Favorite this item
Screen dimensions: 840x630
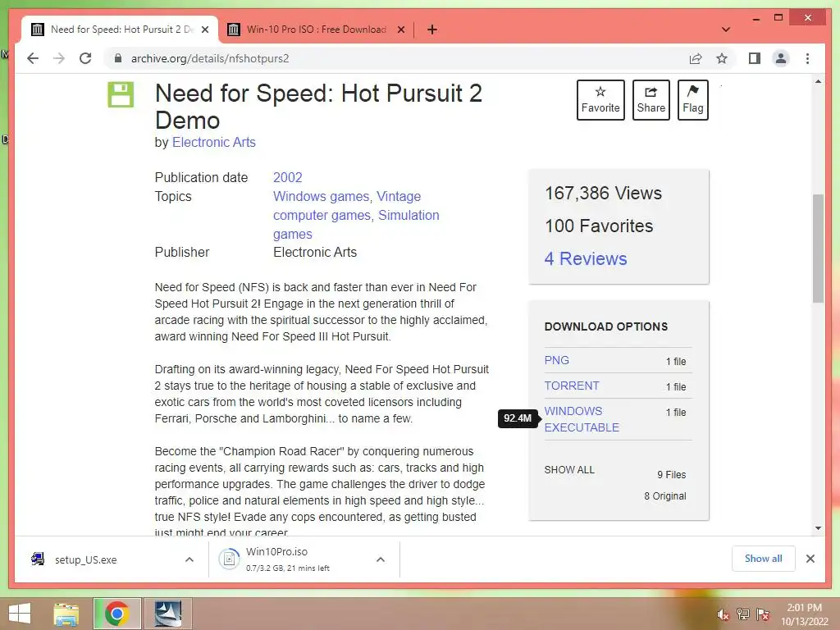pos(600,100)
